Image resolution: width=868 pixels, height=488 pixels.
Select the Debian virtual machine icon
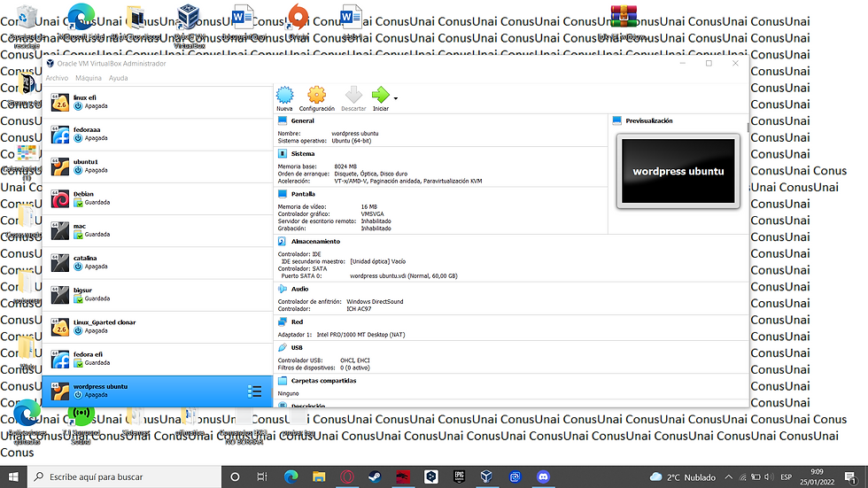(x=60, y=198)
